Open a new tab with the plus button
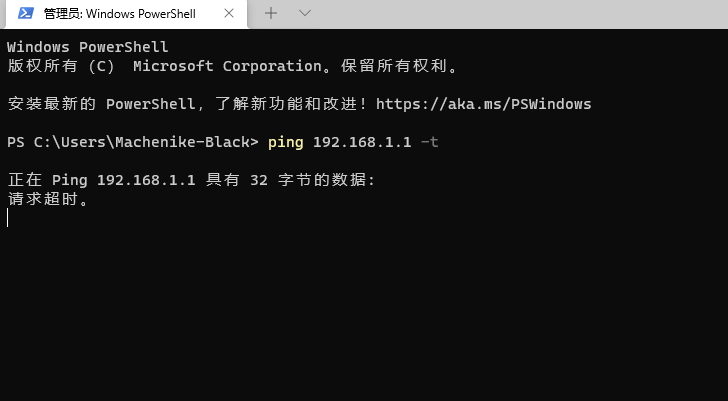 pos(271,13)
